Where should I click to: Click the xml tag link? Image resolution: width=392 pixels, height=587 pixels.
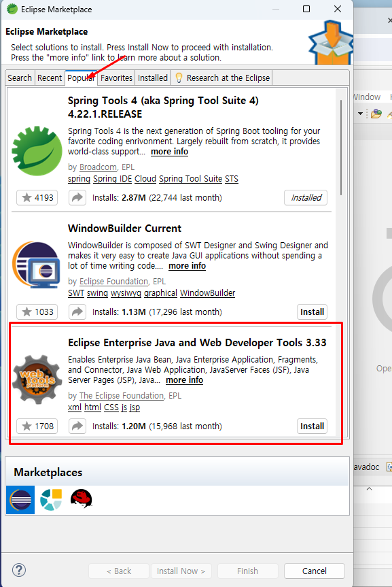[x=75, y=407]
